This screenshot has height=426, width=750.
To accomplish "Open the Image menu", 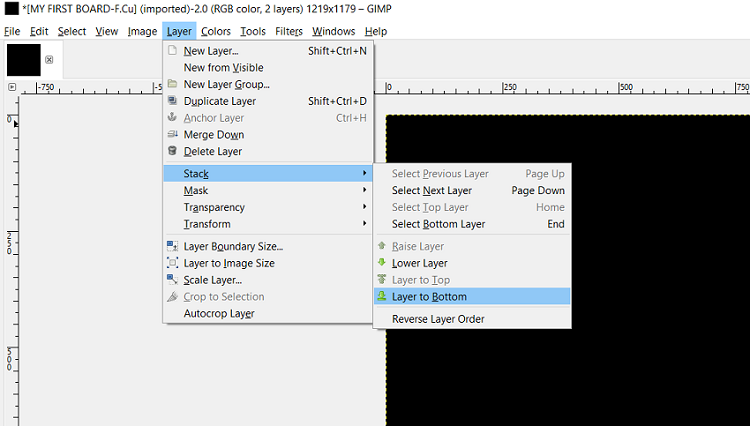I will tap(142, 32).
